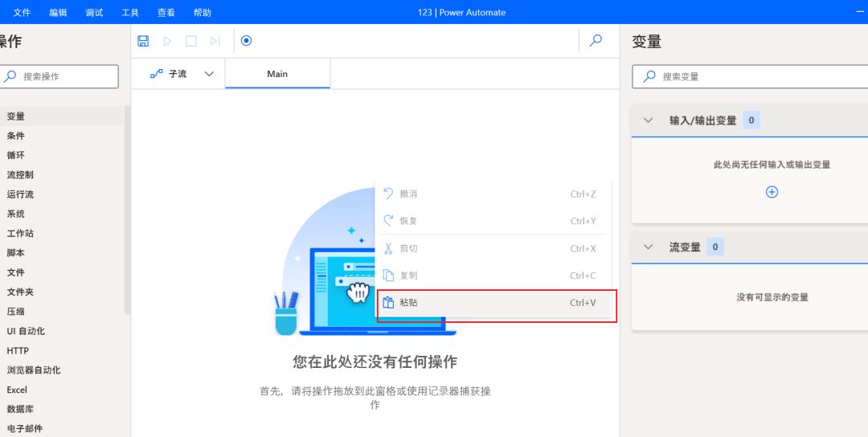Click the paste clipboard icon
868x437 pixels.
pos(388,303)
